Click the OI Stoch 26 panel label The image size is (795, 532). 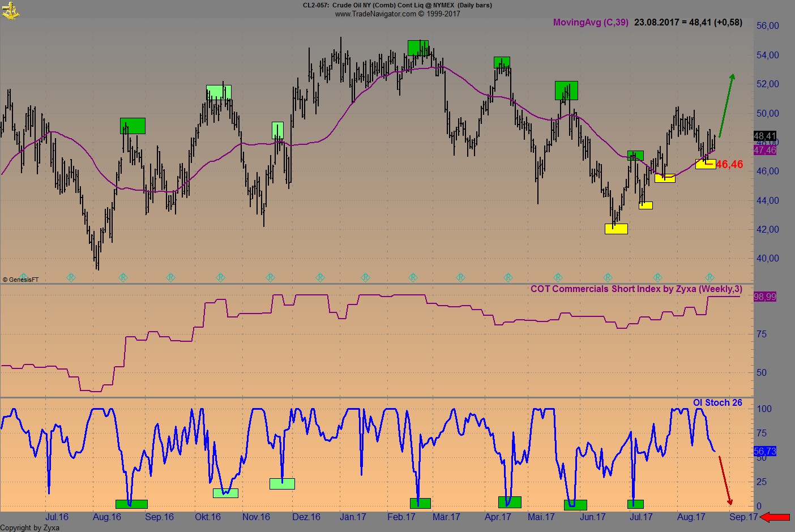coord(718,402)
